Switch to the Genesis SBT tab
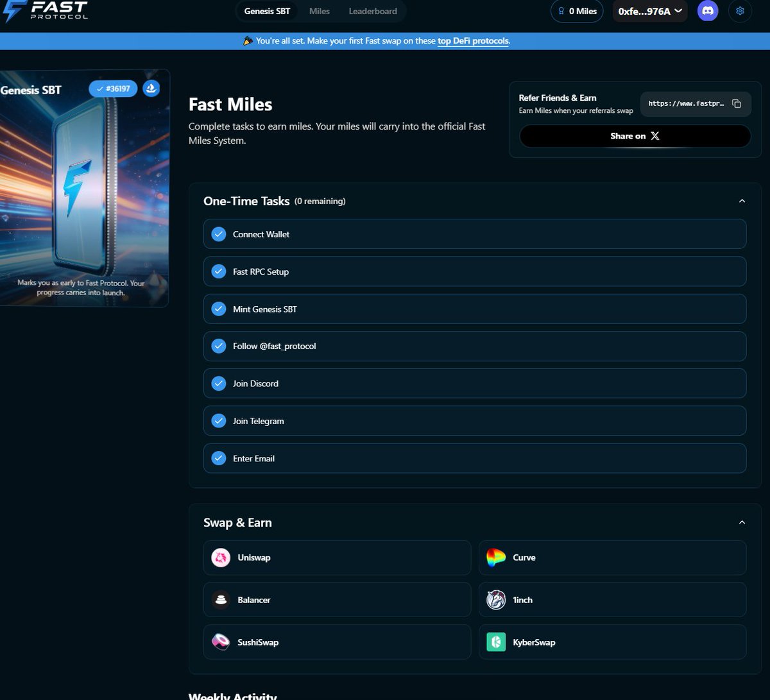 coord(267,11)
